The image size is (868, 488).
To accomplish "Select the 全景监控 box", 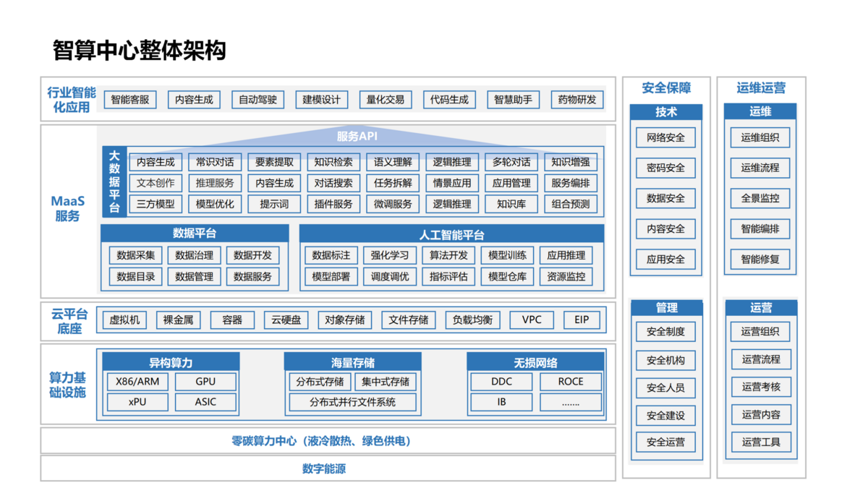I will click(760, 198).
